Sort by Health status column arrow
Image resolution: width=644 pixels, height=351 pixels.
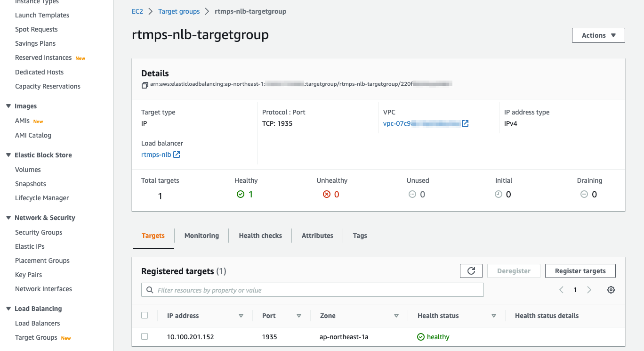(494, 316)
